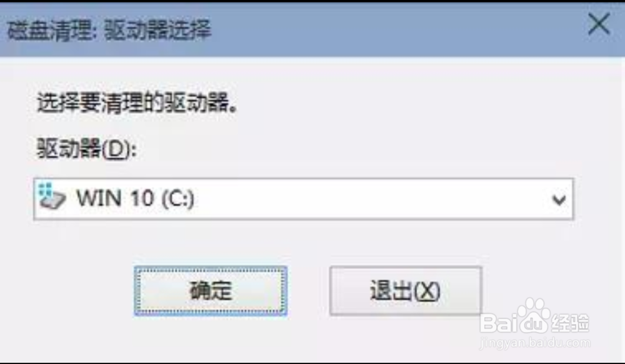Click blue dots above the drive icon
The width and height of the screenshot is (625, 364).
click(47, 189)
